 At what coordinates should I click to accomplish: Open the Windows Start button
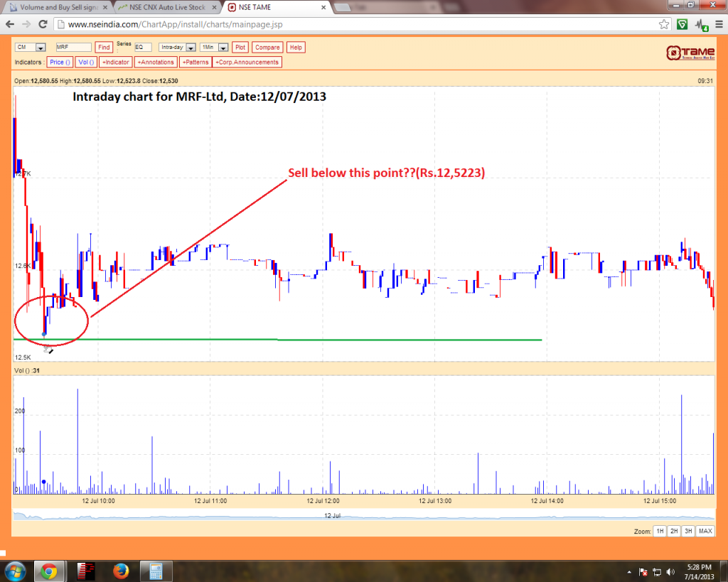tap(15, 571)
